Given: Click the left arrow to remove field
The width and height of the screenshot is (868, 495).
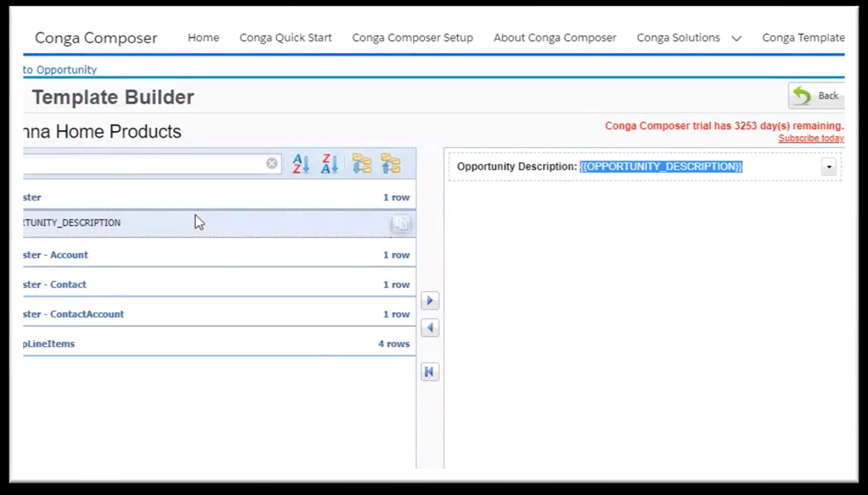Looking at the screenshot, I should [430, 329].
